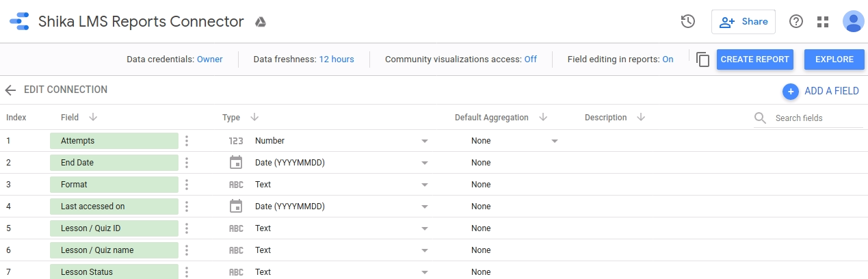Select the Format field chip
Screen dimensions: 868x279
pos(114,185)
